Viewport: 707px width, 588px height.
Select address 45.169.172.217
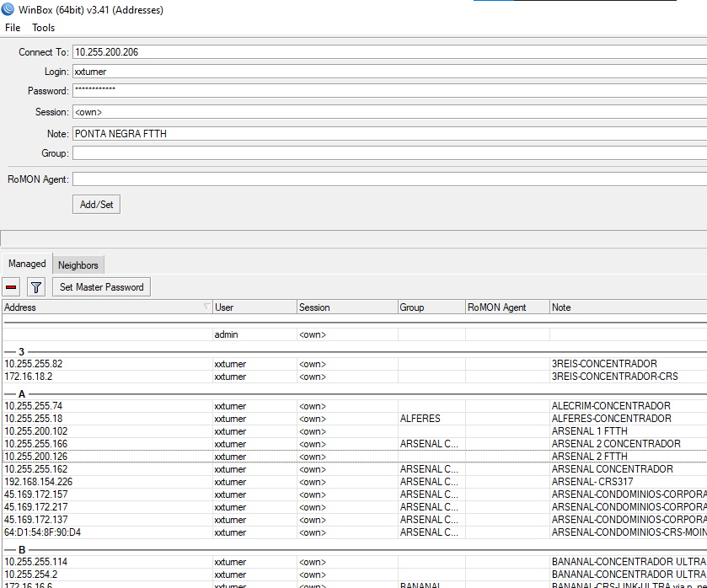(36, 507)
